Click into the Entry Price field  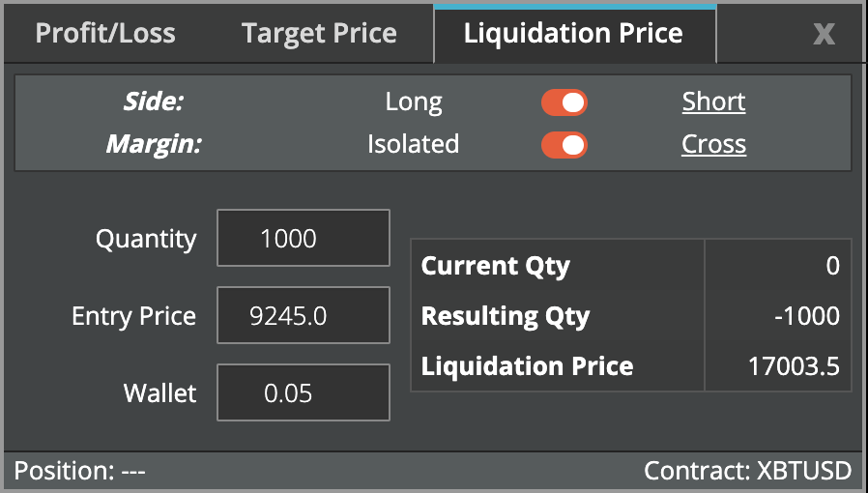[303, 315]
